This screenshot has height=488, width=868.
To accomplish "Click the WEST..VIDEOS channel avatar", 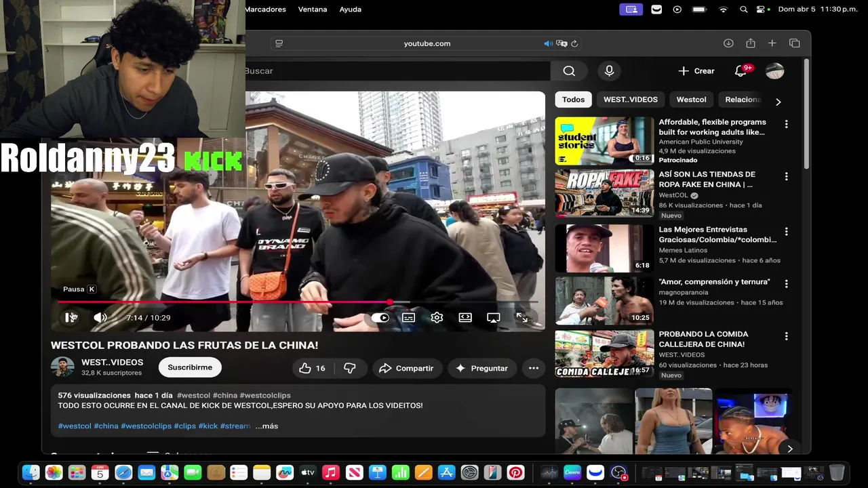I will (62, 367).
